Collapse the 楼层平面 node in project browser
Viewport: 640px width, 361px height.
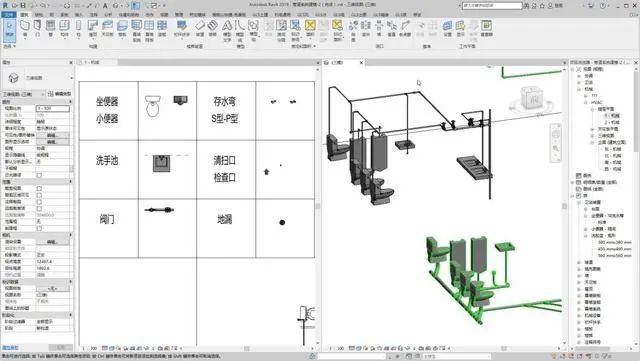592,109
